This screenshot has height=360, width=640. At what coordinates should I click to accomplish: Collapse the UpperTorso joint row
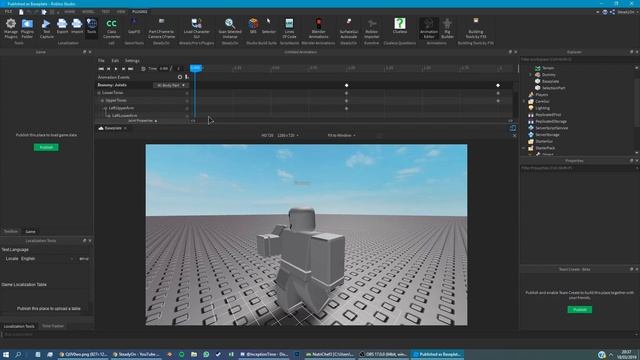(x=102, y=100)
